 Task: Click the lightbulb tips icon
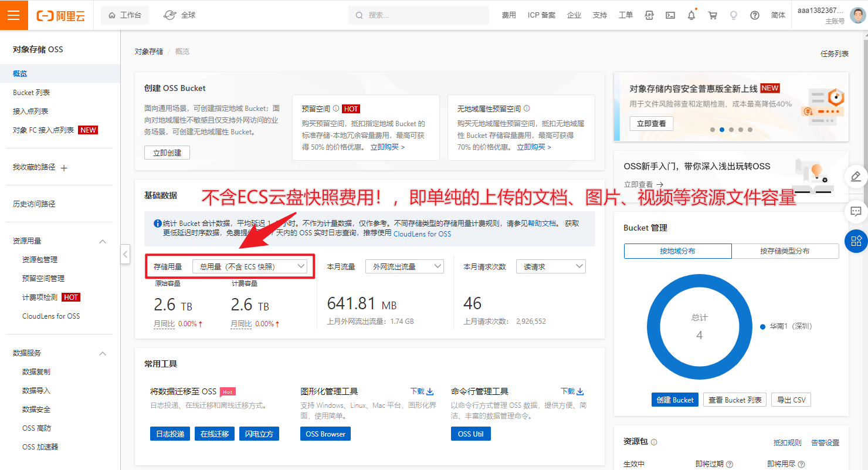(x=734, y=15)
